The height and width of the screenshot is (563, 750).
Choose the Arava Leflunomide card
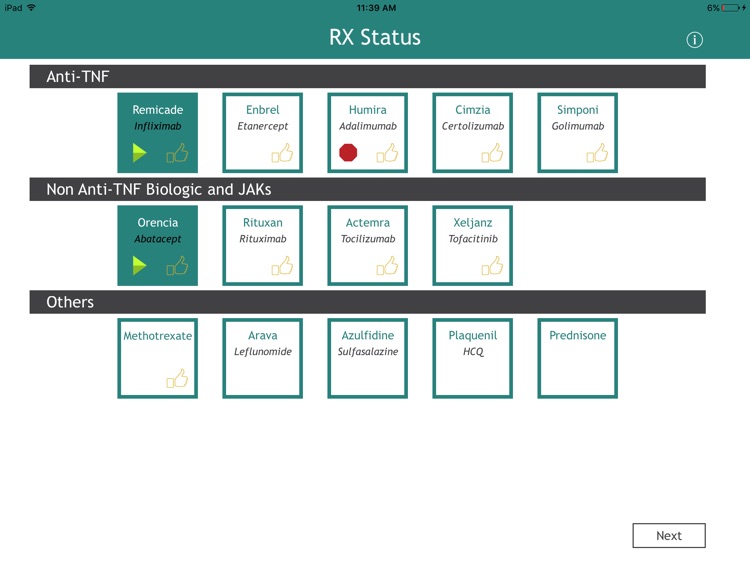[x=263, y=358]
